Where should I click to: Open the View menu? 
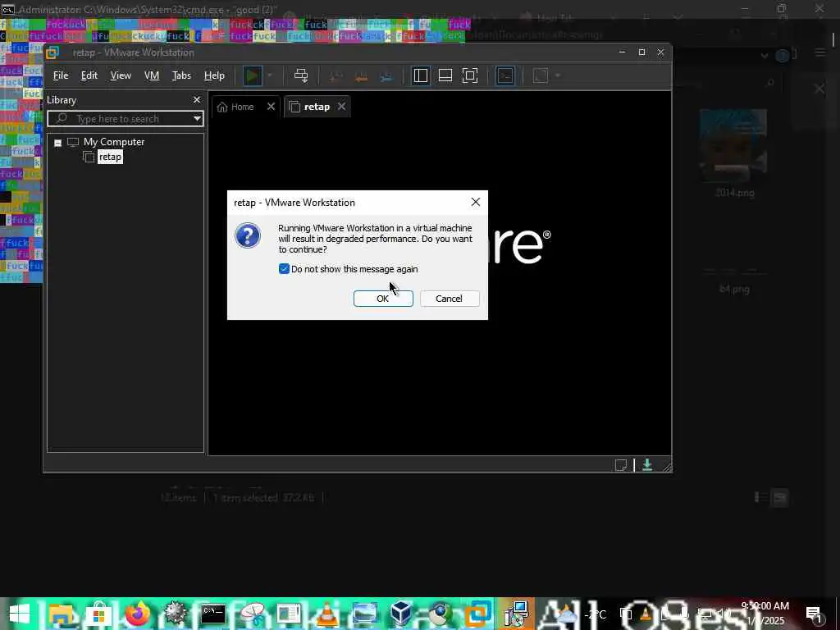point(121,75)
